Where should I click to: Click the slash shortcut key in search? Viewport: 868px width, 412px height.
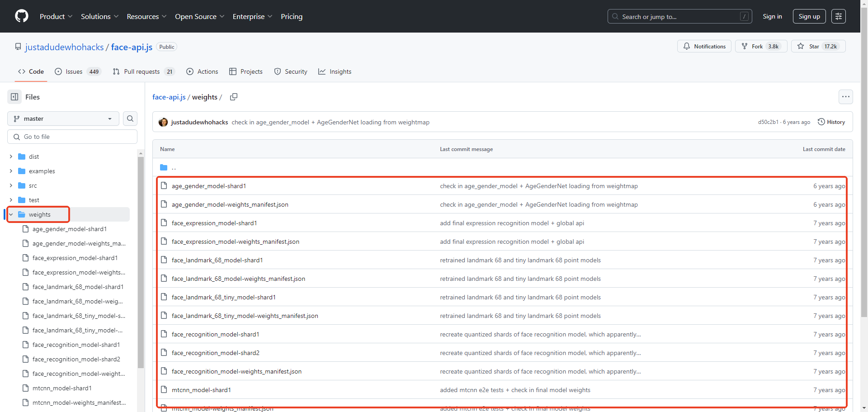(x=744, y=16)
